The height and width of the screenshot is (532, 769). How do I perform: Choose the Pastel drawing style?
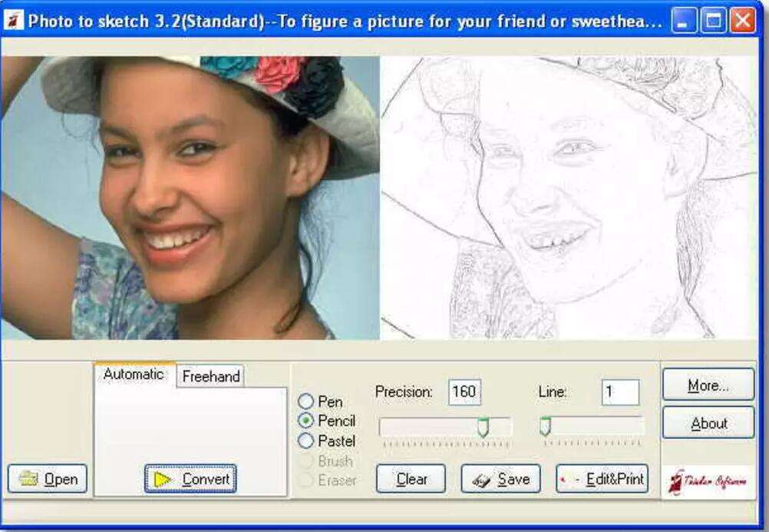(x=306, y=441)
